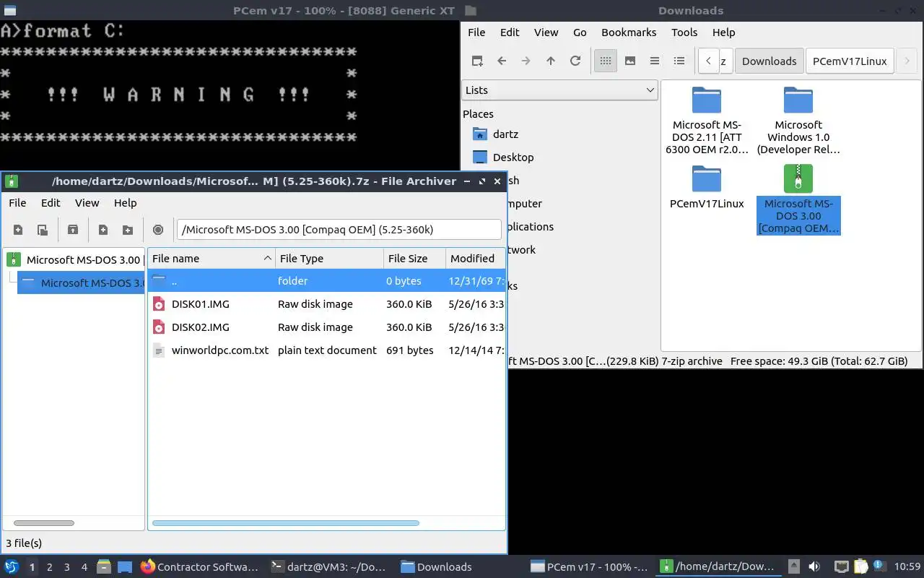Select winworldpc.com.txt in archive list

326,350
